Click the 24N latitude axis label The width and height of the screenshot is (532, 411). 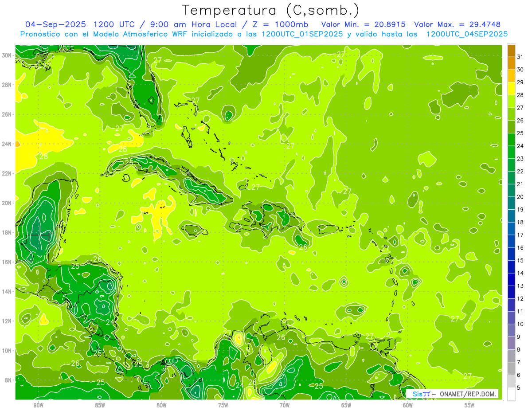click(8, 144)
